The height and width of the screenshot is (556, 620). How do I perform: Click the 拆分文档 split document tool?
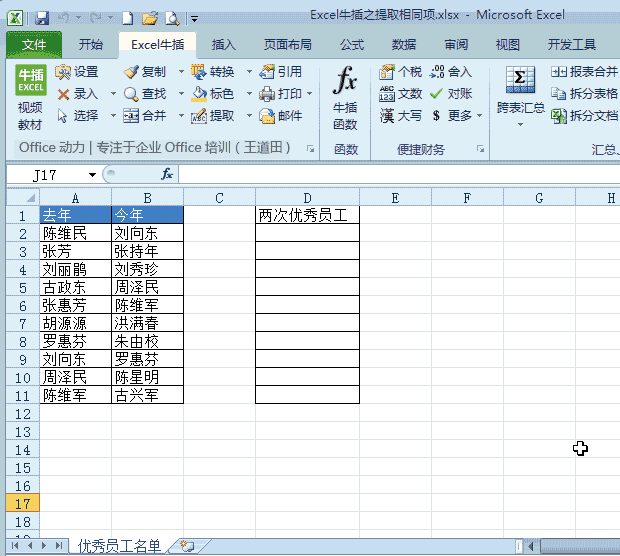tap(584, 115)
